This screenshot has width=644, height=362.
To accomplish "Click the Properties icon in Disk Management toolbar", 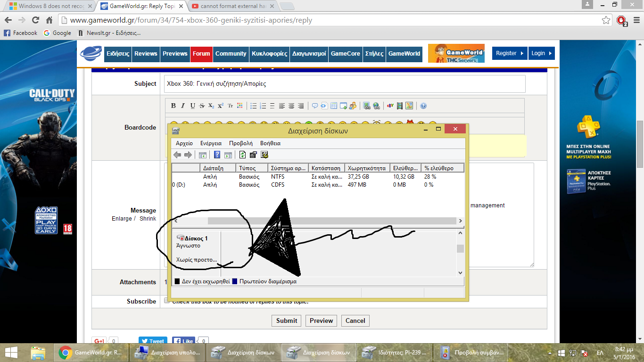I will point(253,155).
